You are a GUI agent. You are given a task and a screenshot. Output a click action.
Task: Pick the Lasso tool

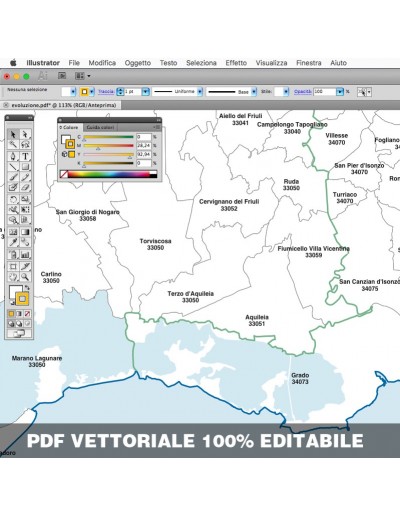25,144
